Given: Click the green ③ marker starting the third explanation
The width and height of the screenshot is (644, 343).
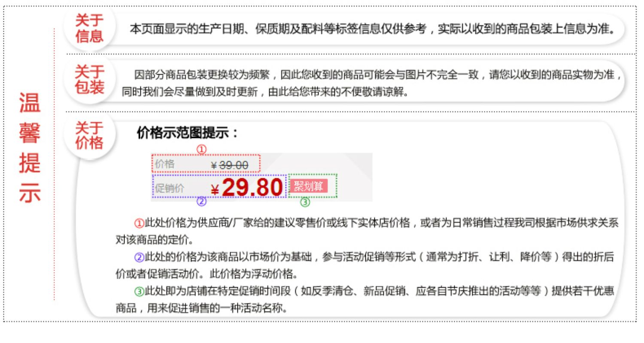Looking at the screenshot, I should 139,292.
